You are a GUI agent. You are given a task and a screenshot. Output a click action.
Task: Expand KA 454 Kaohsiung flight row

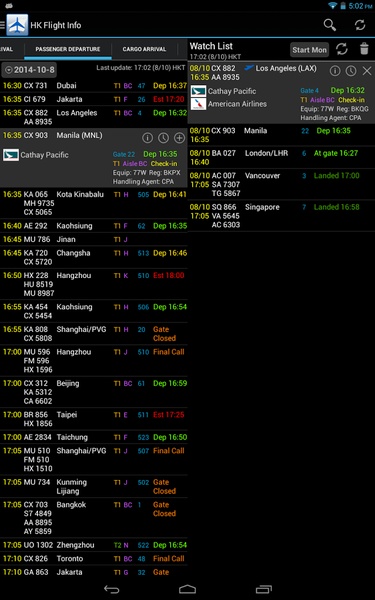point(94,311)
